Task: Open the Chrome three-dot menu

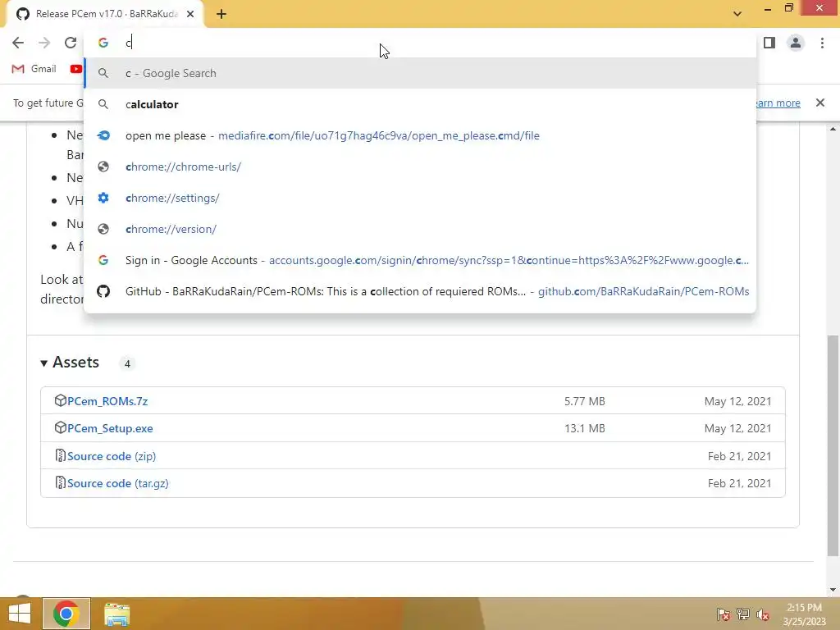Action: coord(822,43)
